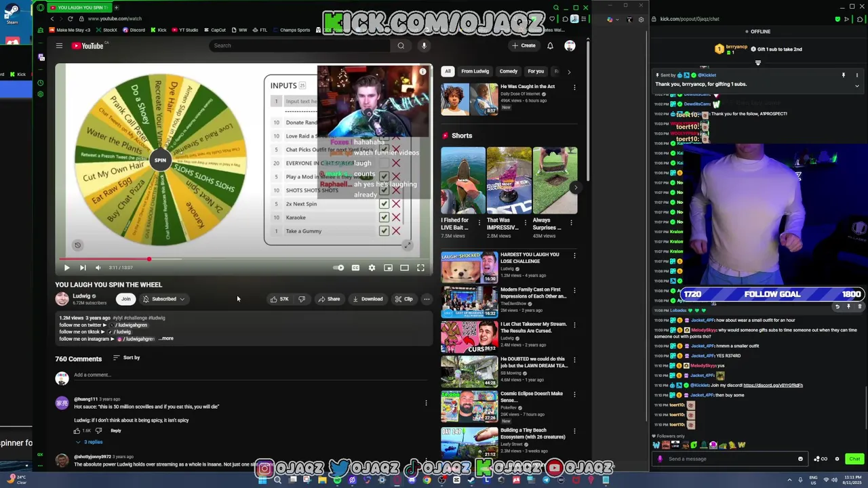Open the YT Studio bookmark

pos(185,30)
